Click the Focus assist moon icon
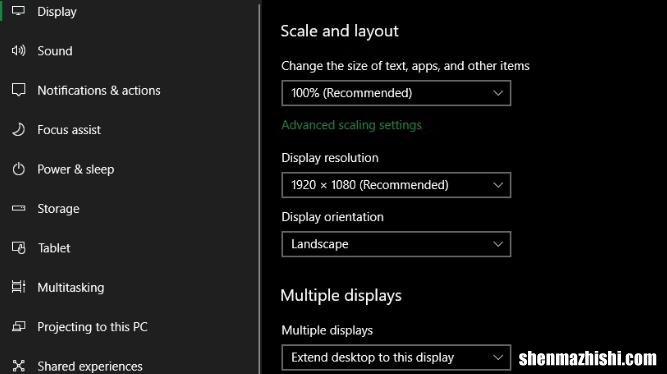Image resolution: width=667 pixels, height=374 pixels. coord(18,129)
